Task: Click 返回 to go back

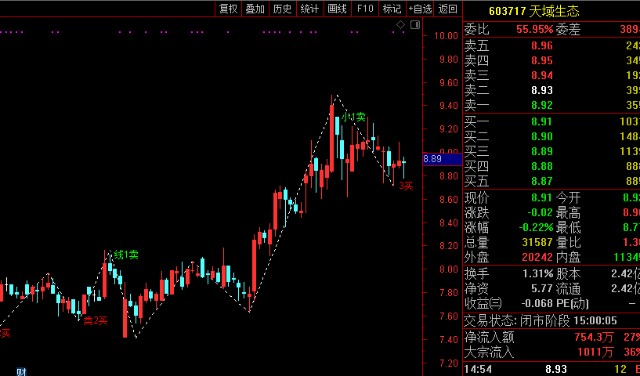Action: coord(448,9)
